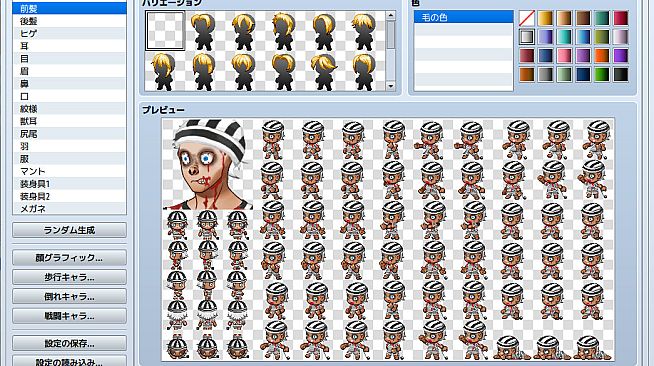Image resolution: width=654 pixels, height=366 pixels.
Task: Choose the first hairstyle in the bottom variation row
Action: (x=165, y=71)
